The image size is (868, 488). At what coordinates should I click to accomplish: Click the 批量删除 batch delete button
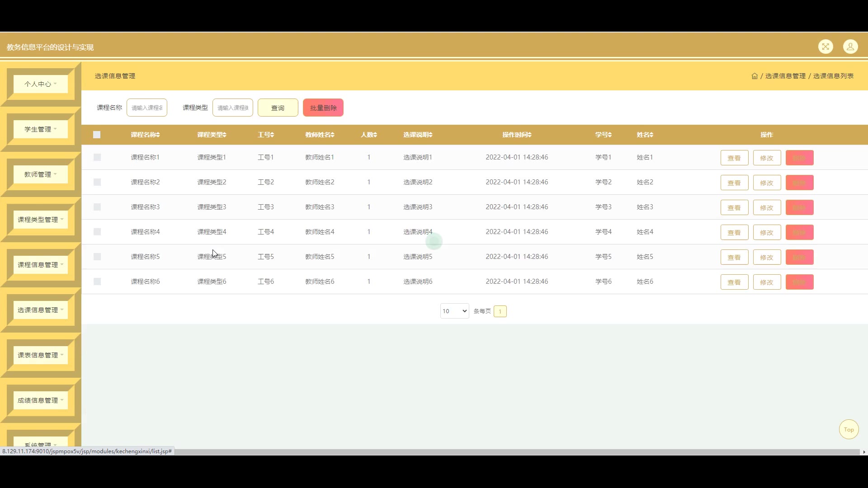[323, 108]
